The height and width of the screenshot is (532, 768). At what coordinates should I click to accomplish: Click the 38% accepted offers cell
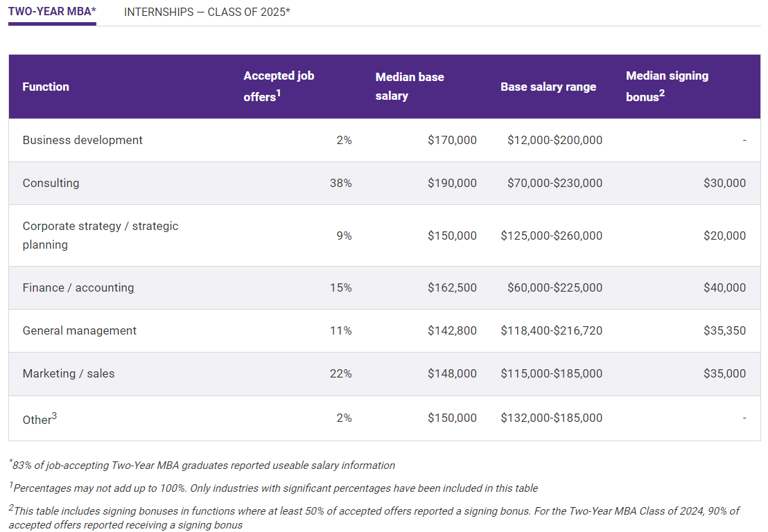340,183
